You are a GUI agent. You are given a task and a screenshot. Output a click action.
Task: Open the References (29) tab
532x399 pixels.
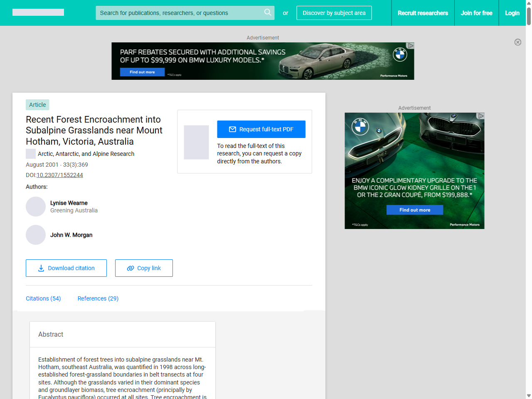98,298
